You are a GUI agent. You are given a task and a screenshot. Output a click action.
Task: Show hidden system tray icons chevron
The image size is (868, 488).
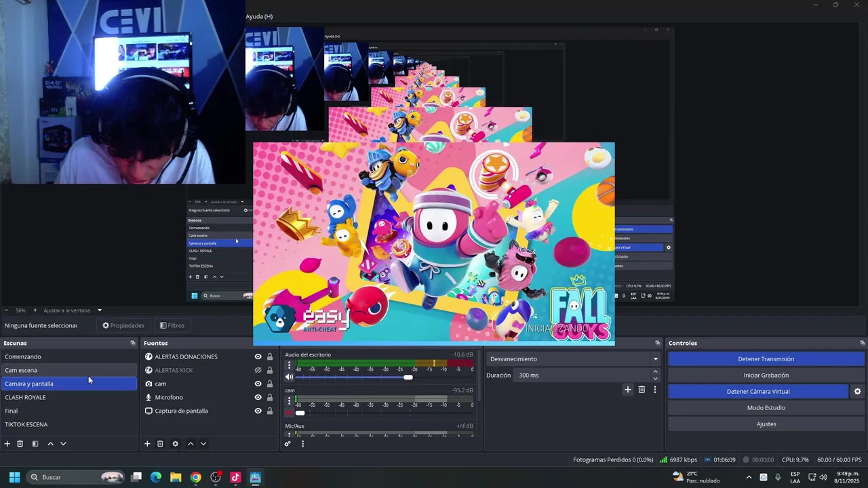749,477
